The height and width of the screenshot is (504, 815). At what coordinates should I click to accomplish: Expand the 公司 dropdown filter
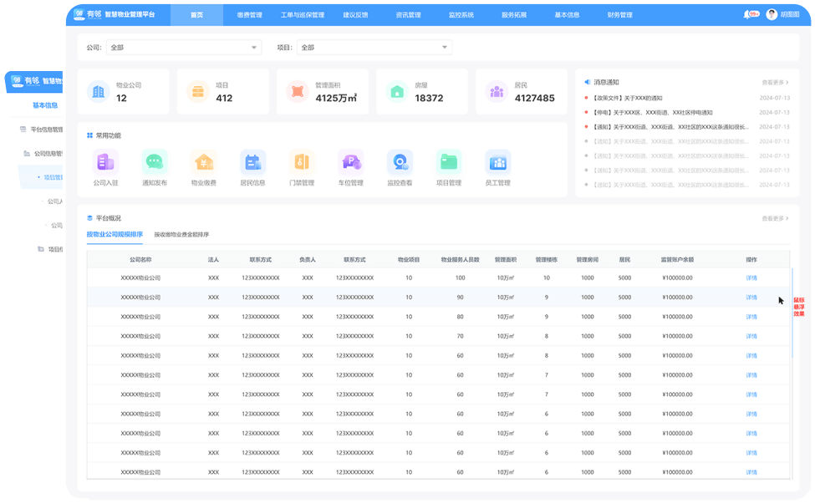(x=184, y=48)
